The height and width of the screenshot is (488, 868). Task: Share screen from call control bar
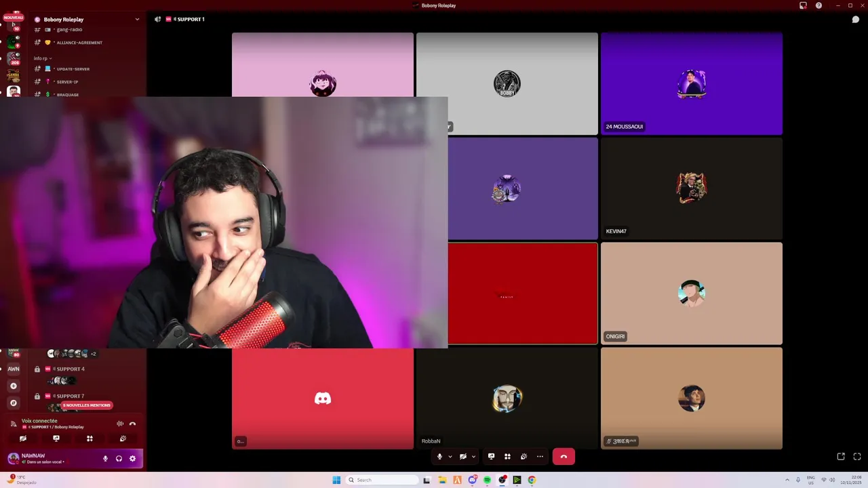tap(491, 457)
